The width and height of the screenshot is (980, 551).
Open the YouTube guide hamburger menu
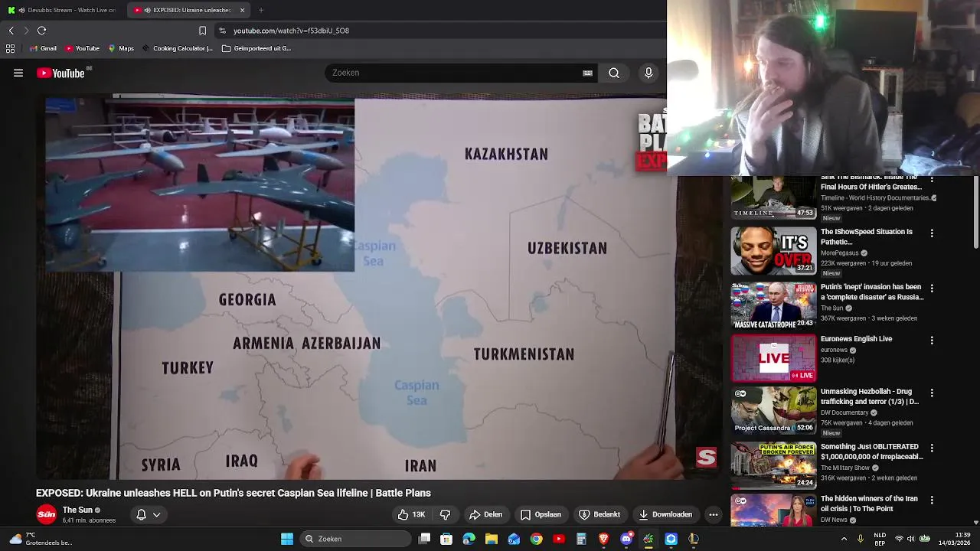click(x=18, y=73)
